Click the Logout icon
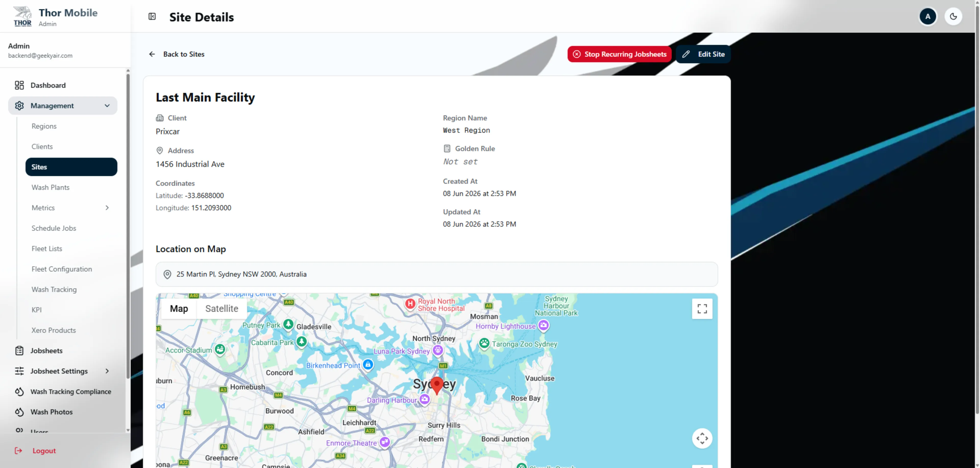Viewport: 980px width, 468px height. (18, 450)
